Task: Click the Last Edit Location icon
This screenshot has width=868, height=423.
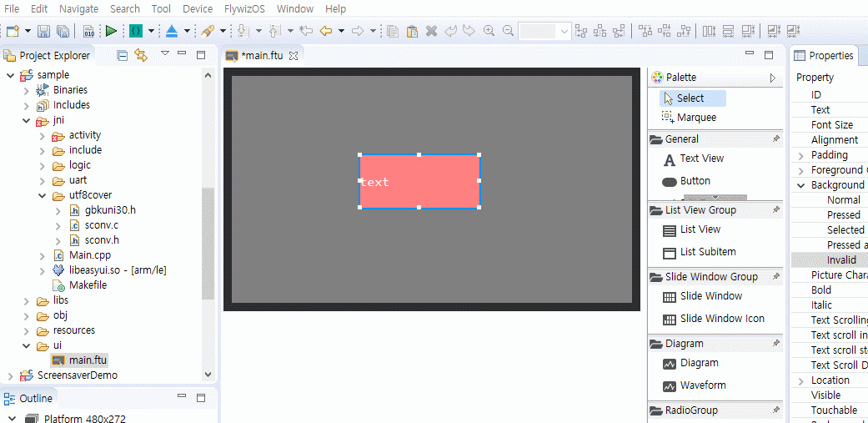Action: [305, 31]
